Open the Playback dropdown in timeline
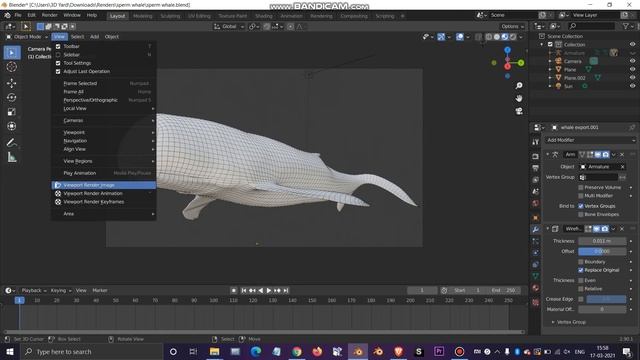This screenshot has height=360, width=640. 33,290
